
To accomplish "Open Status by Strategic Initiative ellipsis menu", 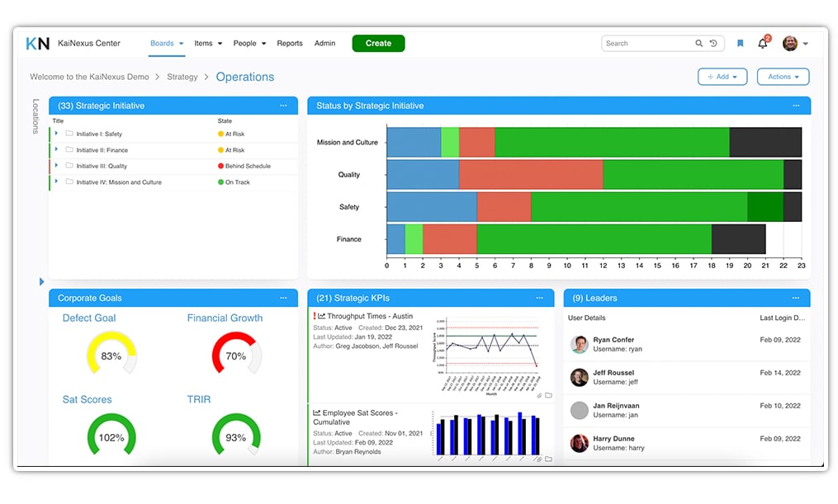I will [796, 106].
